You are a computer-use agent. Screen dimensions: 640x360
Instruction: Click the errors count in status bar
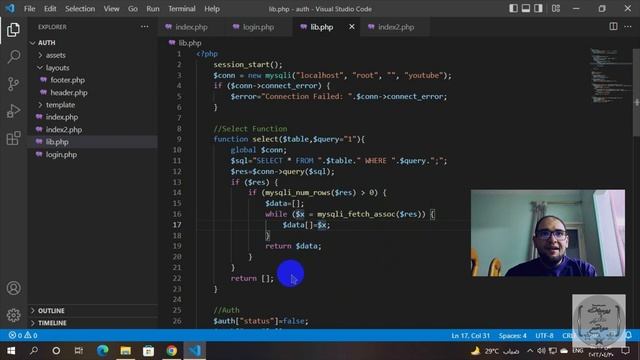click(x=16, y=336)
